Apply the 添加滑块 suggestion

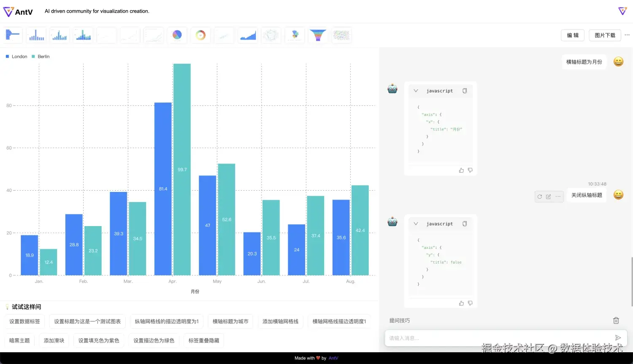point(54,340)
